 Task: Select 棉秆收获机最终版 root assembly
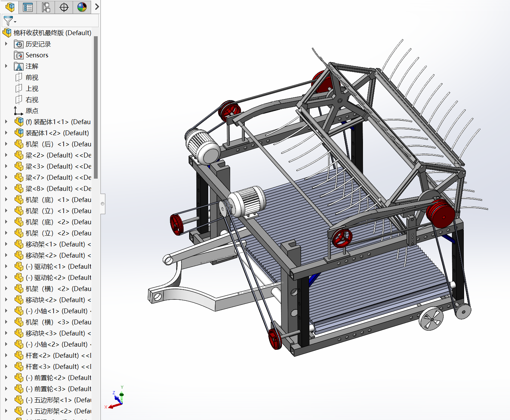point(52,33)
